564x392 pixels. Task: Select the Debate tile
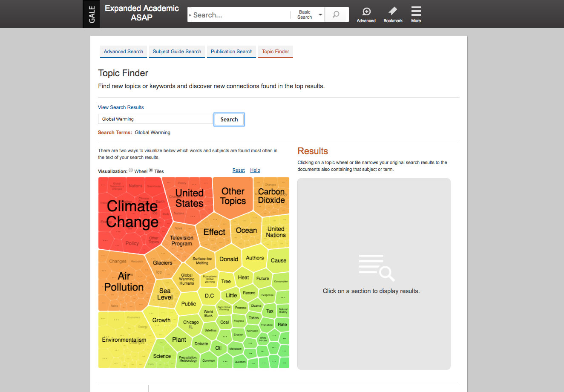click(x=201, y=344)
